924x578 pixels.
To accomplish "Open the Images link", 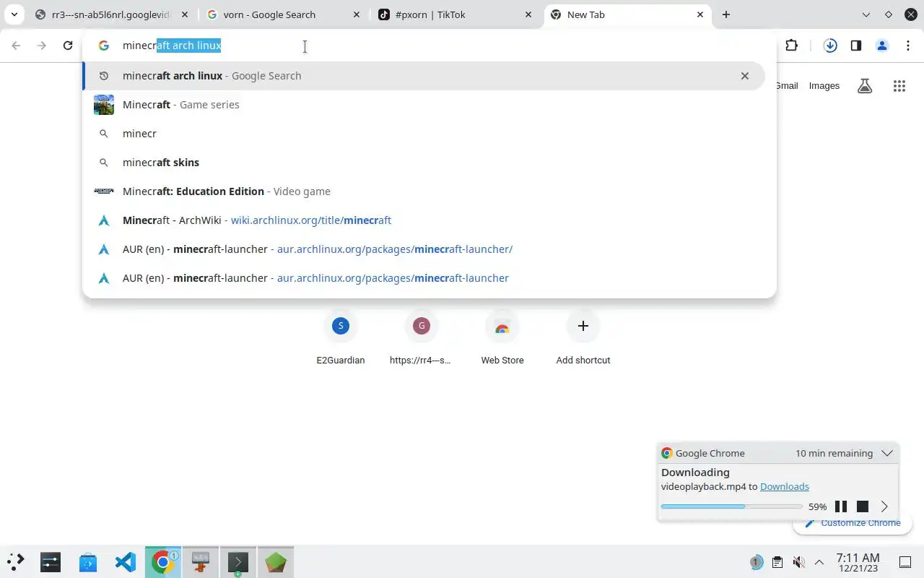I will (x=824, y=86).
